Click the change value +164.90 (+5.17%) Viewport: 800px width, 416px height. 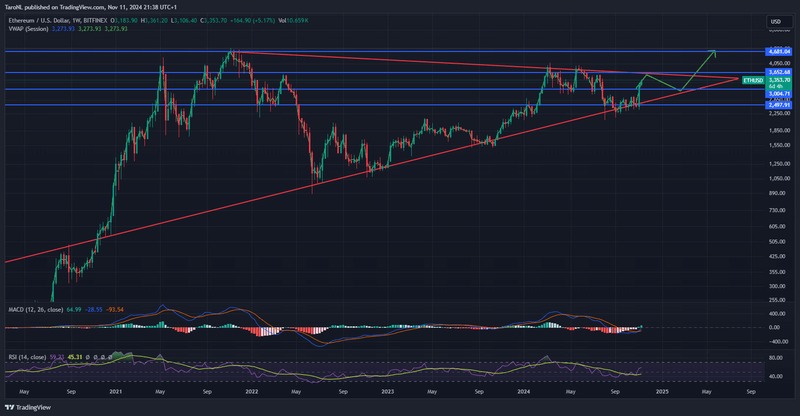pos(253,20)
